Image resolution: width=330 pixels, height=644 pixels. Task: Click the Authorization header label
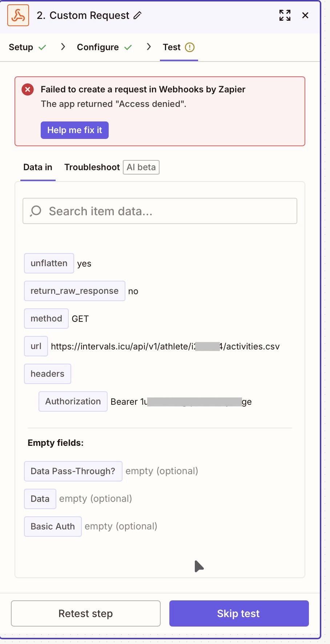click(x=73, y=401)
